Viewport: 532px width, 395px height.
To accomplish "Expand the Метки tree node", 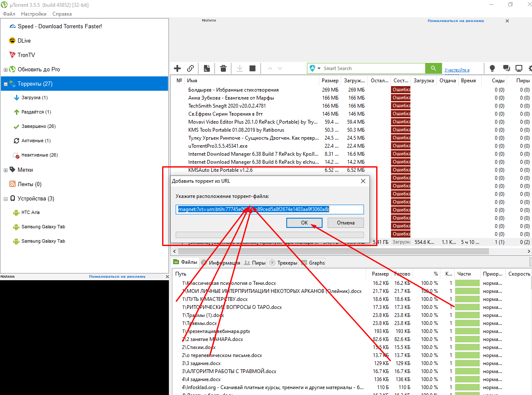I will click(x=5, y=170).
